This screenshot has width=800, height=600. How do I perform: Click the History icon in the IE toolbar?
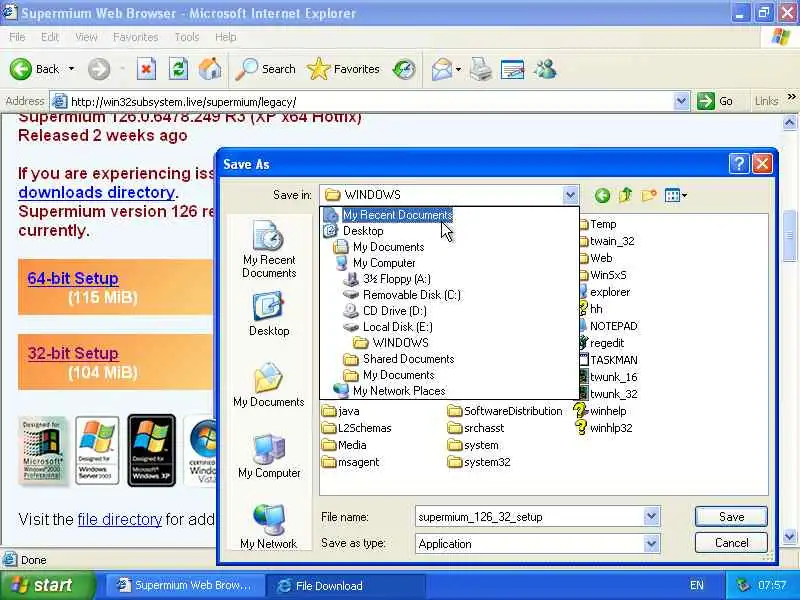[404, 69]
